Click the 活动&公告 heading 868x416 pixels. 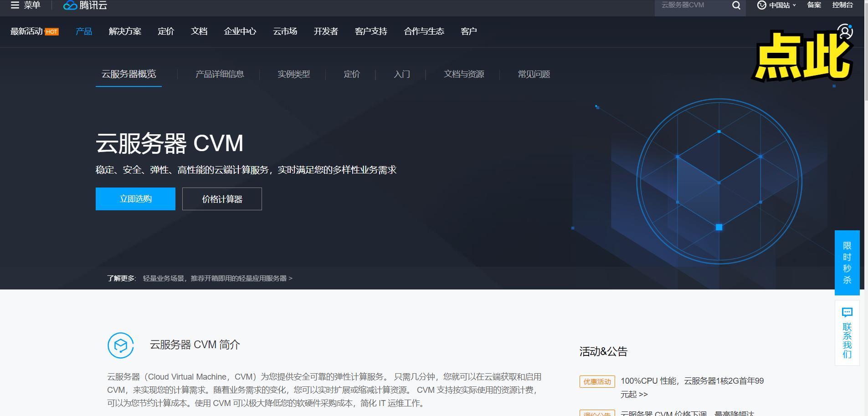click(x=603, y=351)
